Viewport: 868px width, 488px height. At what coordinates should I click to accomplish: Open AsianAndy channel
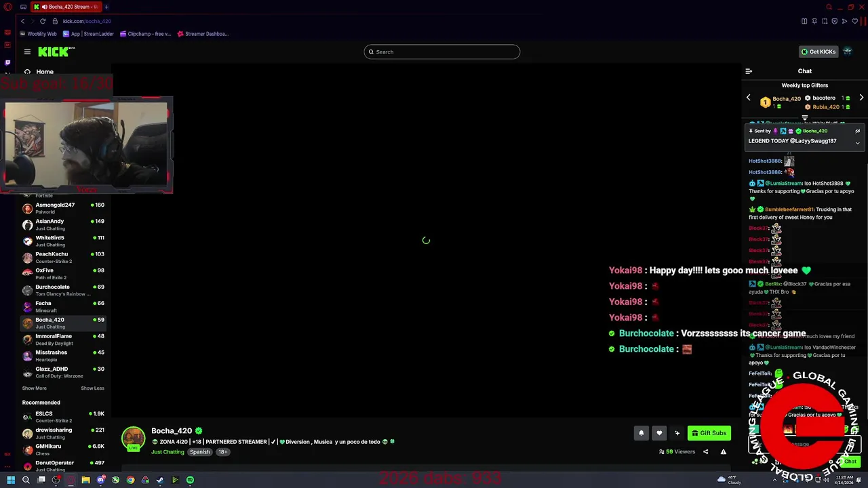pyautogui.click(x=63, y=224)
